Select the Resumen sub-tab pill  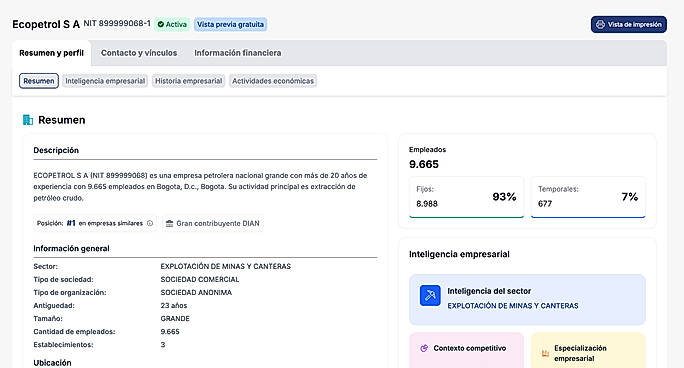(x=39, y=81)
